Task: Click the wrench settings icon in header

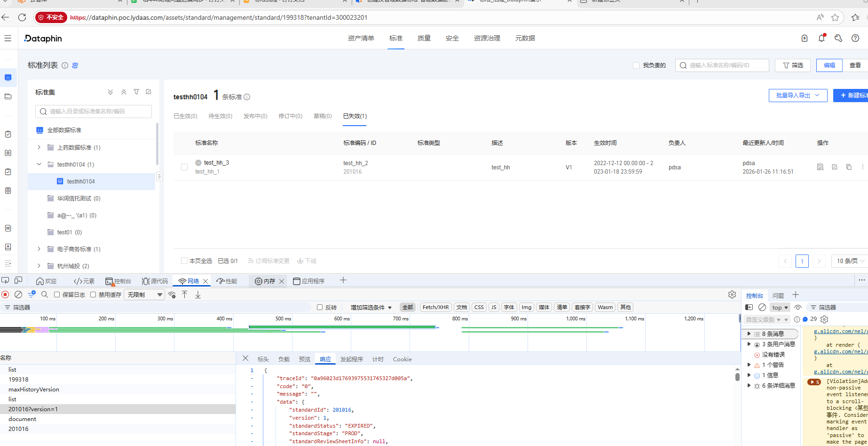Action: [838, 38]
